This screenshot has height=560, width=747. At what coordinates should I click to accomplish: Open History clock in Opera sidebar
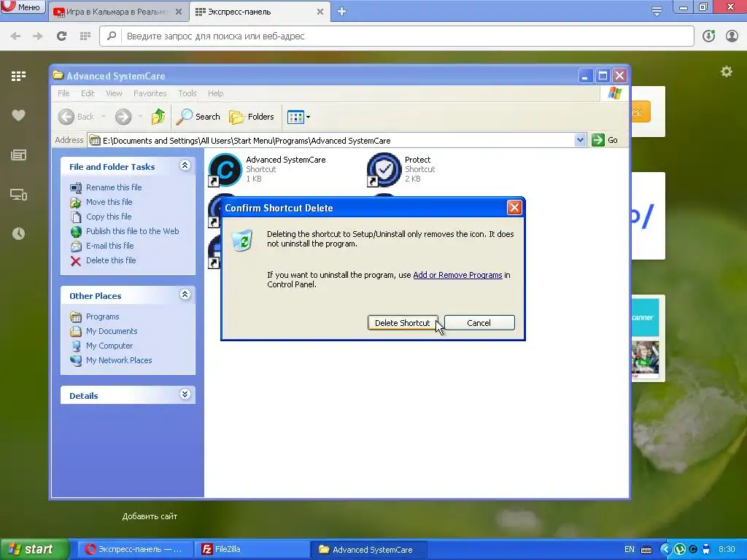point(18,233)
